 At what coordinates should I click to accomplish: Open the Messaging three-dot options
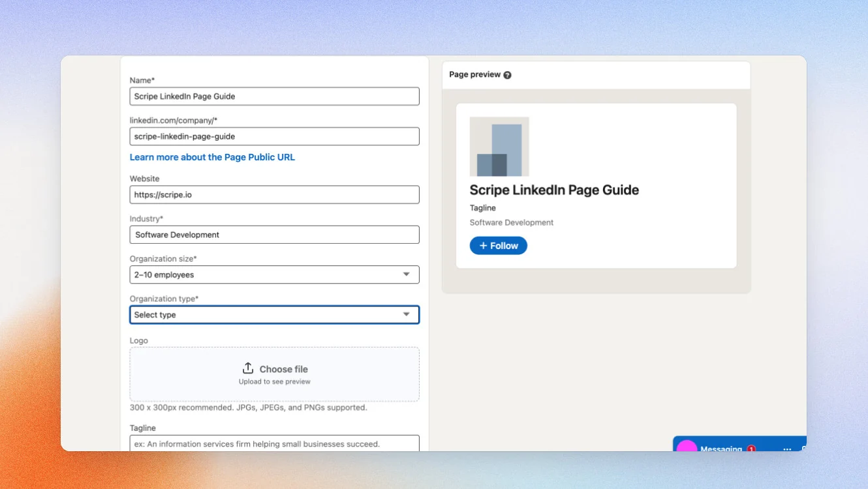pos(787,449)
